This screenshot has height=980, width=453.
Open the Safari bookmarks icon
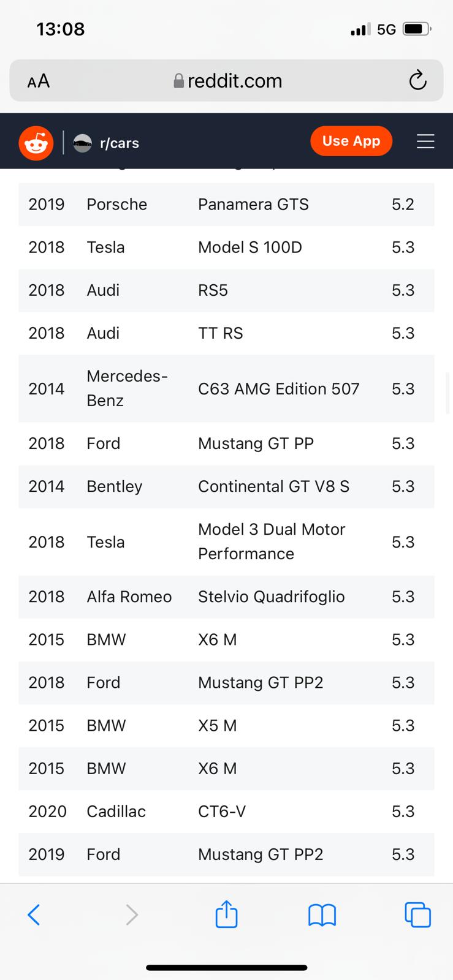click(x=322, y=915)
